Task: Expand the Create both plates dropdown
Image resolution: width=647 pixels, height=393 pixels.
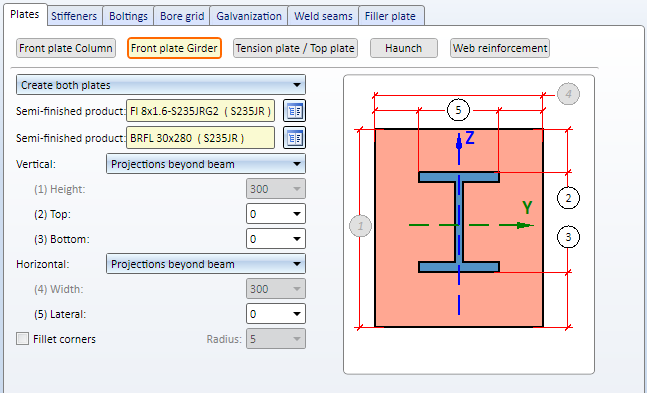Action: [161, 85]
